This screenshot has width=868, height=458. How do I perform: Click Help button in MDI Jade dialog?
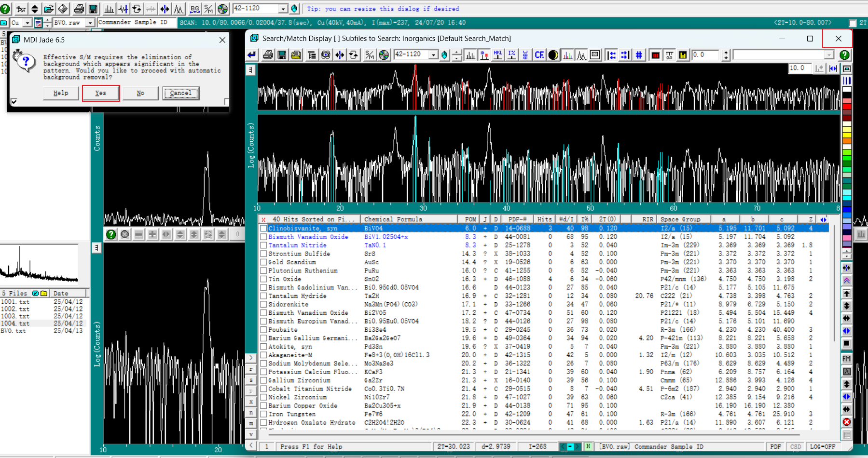[61, 93]
